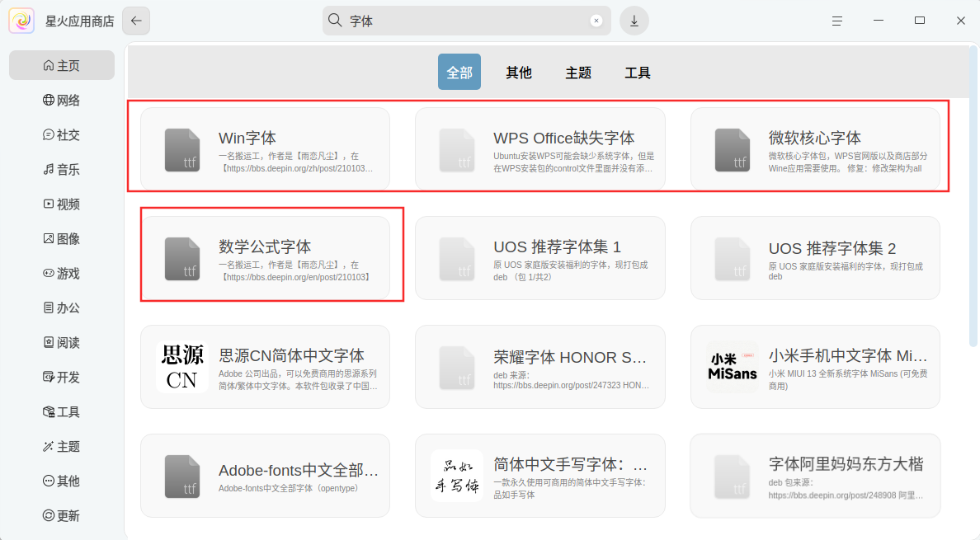
Task: Switch to the 主题 filter tab
Action: tap(578, 73)
